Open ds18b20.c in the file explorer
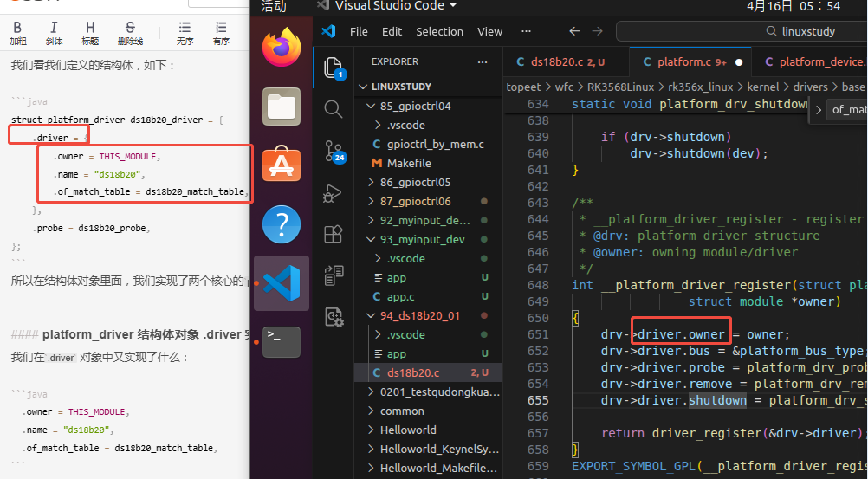 pyautogui.click(x=429, y=372)
